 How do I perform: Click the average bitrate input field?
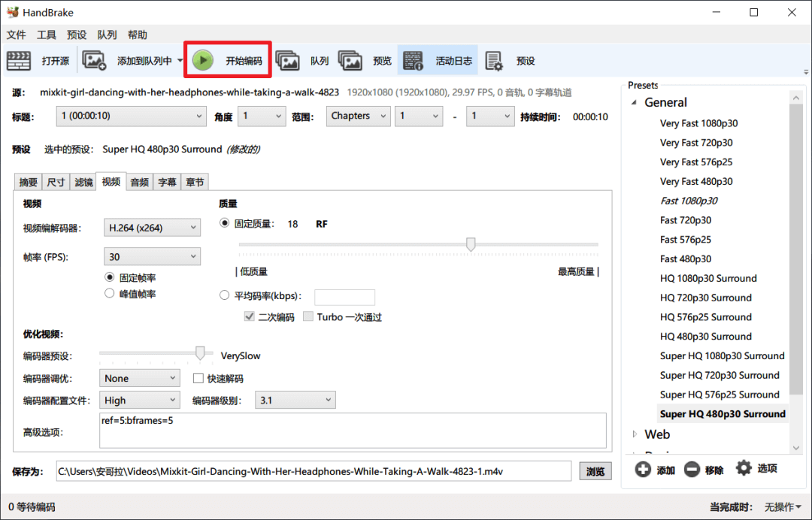click(x=344, y=297)
